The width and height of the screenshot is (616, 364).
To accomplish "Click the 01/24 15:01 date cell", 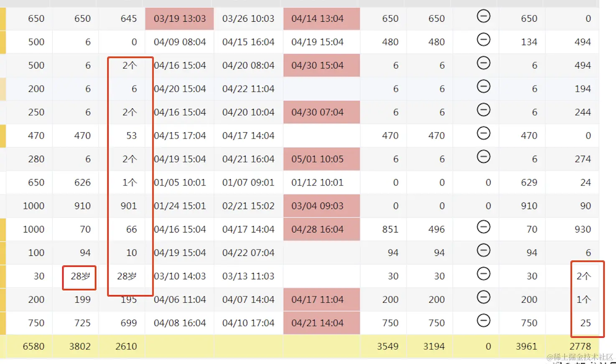I will point(180,206).
